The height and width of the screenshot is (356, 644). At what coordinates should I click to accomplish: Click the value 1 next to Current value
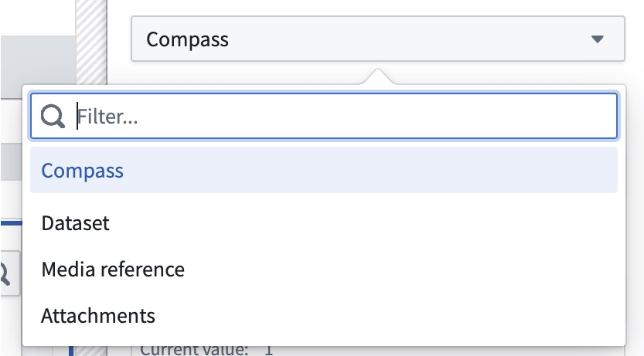point(268,351)
